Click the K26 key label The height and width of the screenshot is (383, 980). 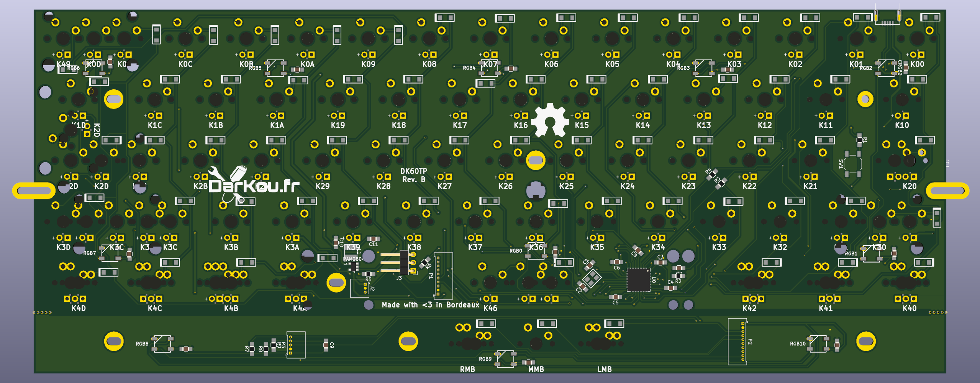[x=505, y=186]
